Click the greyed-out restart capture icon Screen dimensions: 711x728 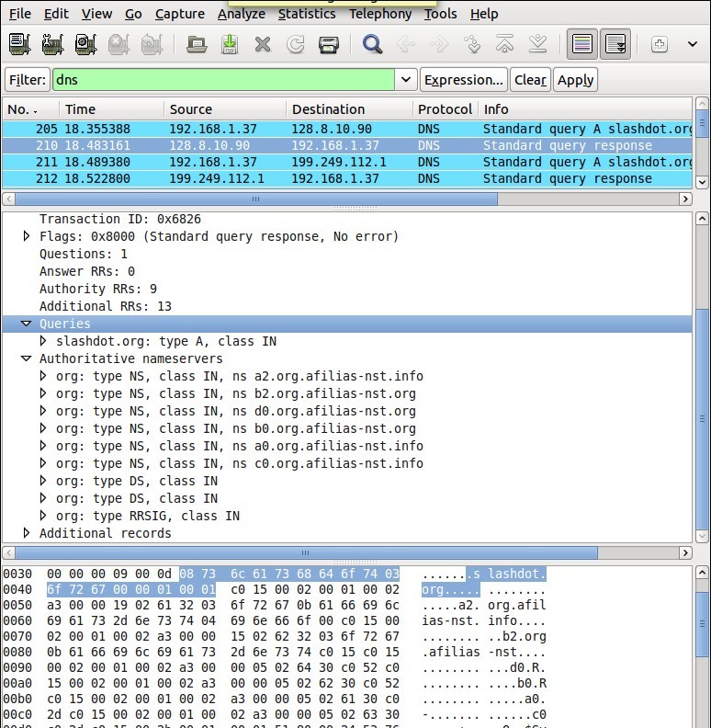pyautogui.click(x=152, y=44)
